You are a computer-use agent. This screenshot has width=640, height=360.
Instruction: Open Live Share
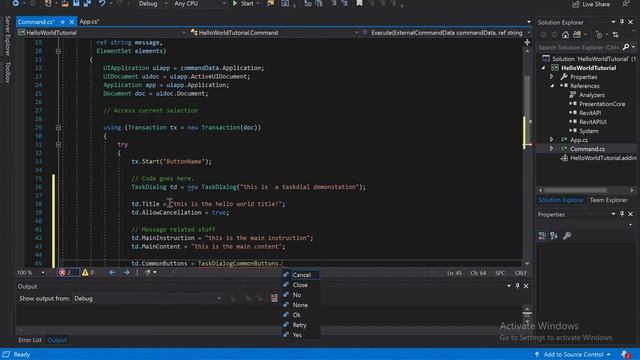(591, 4)
